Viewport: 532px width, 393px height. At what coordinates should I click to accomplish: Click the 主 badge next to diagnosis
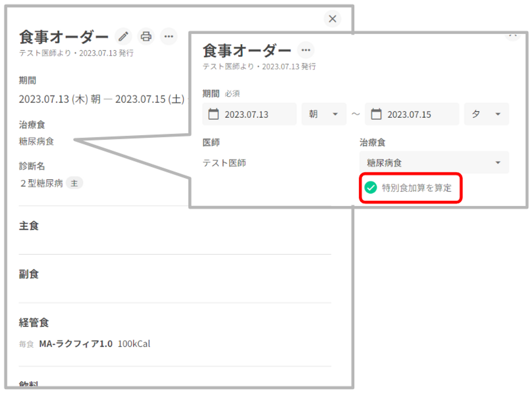point(74,183)
